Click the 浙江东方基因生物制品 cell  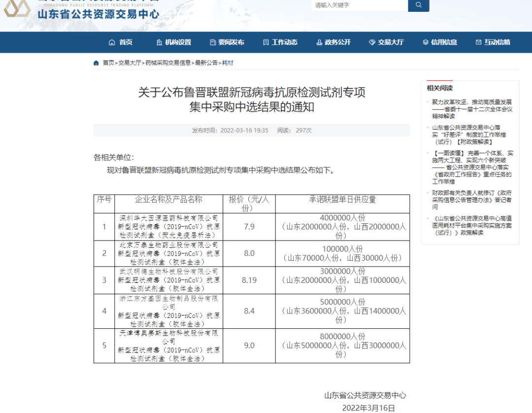(x=168, y=311)
